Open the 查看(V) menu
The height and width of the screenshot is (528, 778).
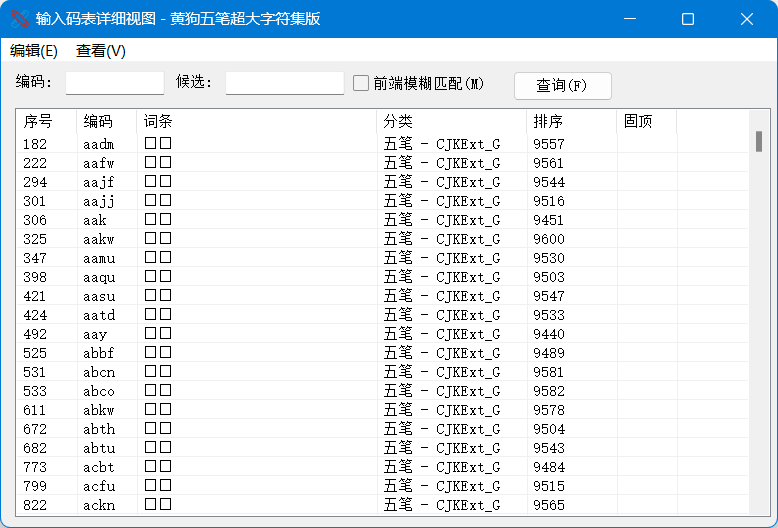pos(101,51)
